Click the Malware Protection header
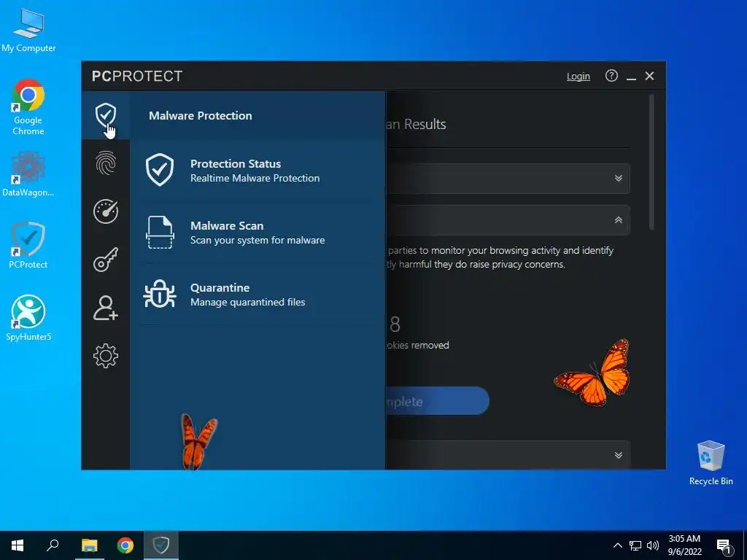The width and height of the screenshot is (747, 560). [x=200, y=116]
